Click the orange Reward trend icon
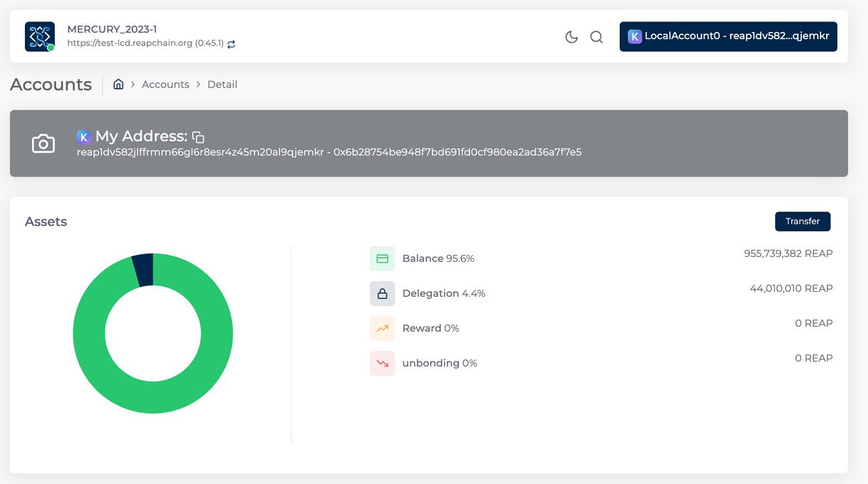 coord(382,328)
